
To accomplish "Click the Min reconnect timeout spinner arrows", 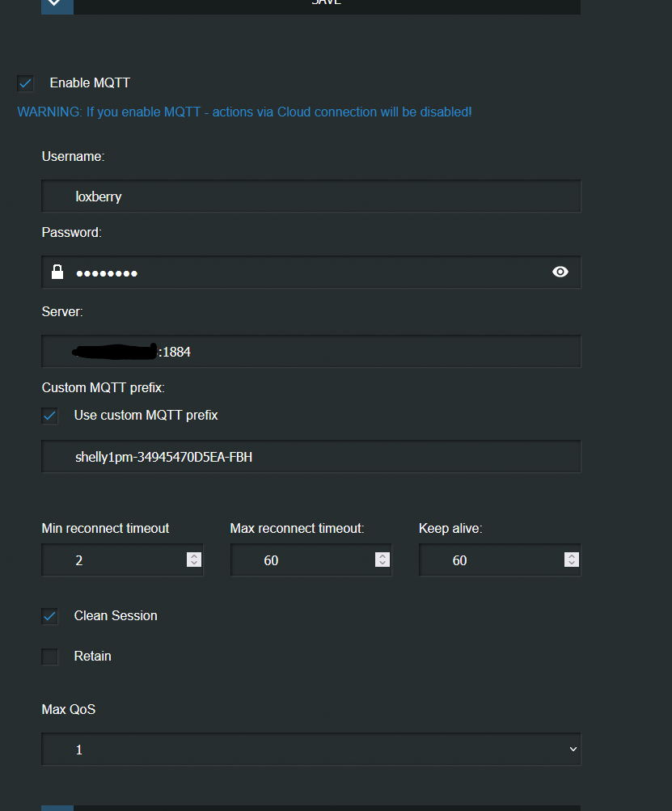I will point(194,560).
